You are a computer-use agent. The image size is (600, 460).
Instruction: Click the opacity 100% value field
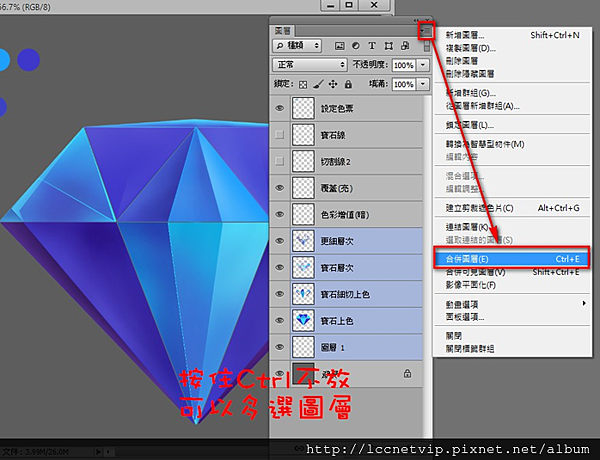tap(404, 65)
